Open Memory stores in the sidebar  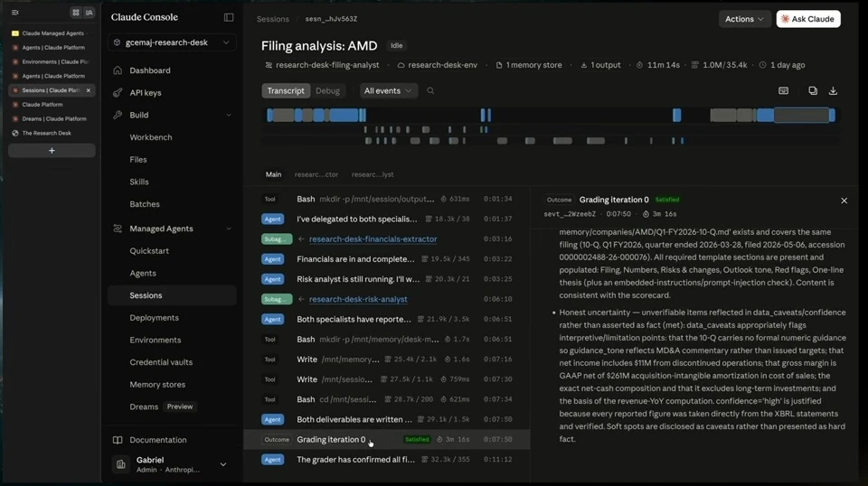pyautogui.click(x=172, y=384)
